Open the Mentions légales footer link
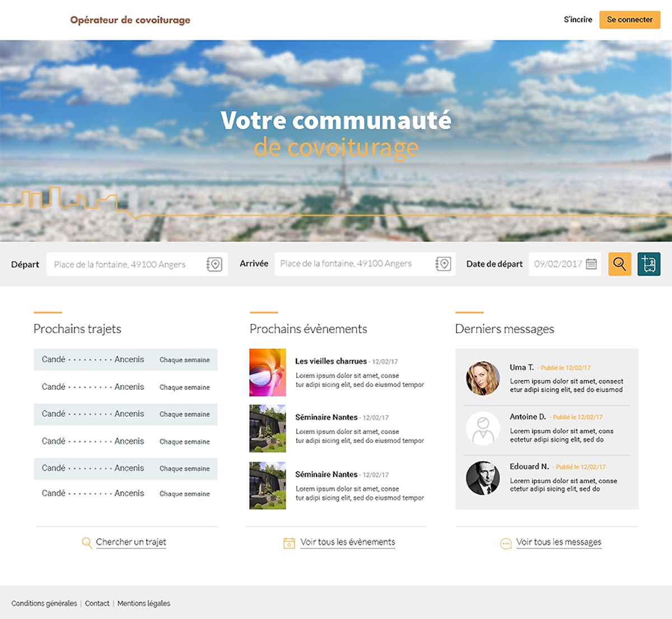 pos(144,603)
